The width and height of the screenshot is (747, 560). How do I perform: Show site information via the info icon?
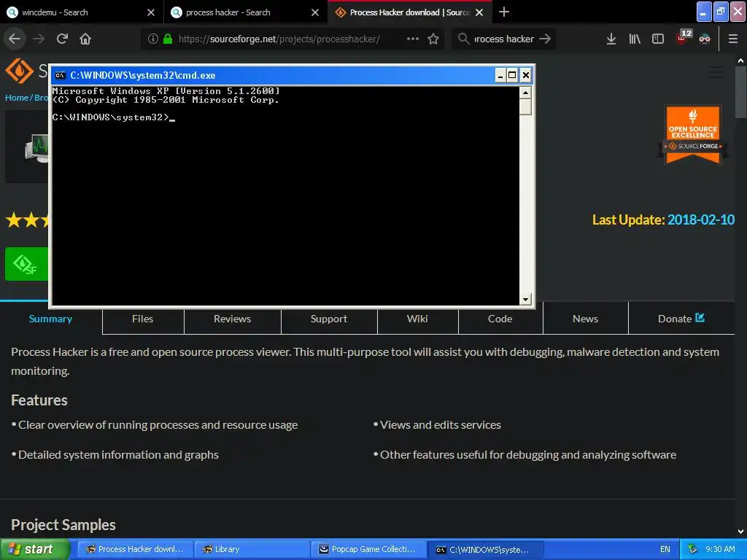(153, 39)
